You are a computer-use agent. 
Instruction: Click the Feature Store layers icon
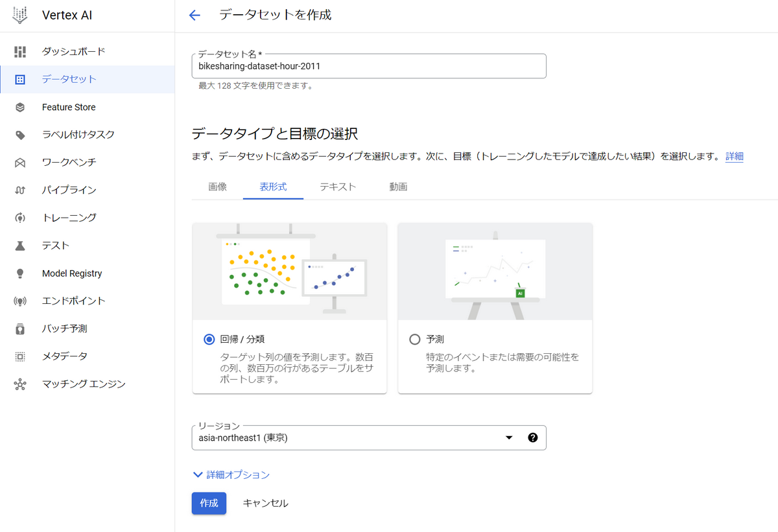[20, 107]
